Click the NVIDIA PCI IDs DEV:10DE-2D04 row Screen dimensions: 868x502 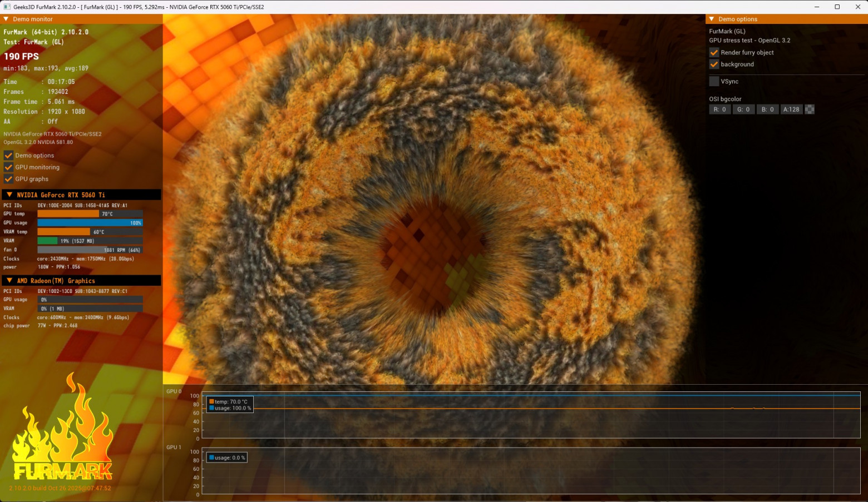click(x=66, y=206)
